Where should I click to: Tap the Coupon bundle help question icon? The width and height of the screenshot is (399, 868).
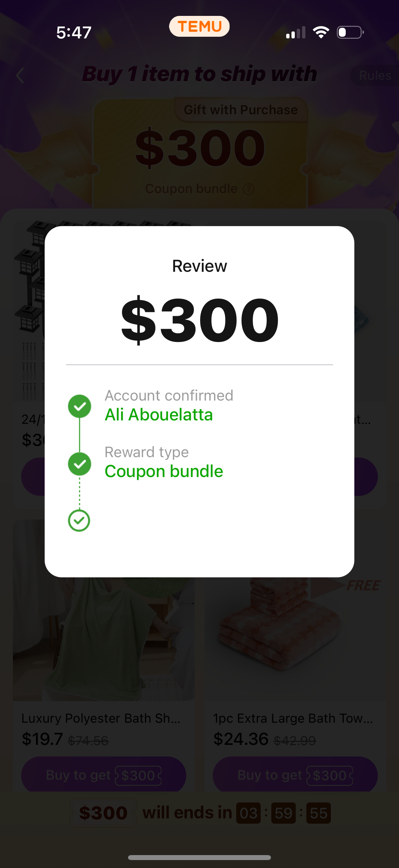tap(248, 189)
